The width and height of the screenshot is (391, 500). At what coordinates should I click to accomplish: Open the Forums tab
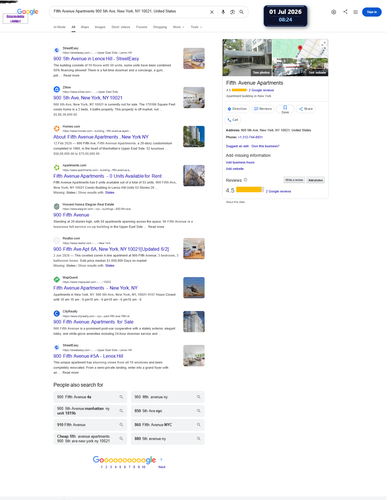(x=143, y=27)
